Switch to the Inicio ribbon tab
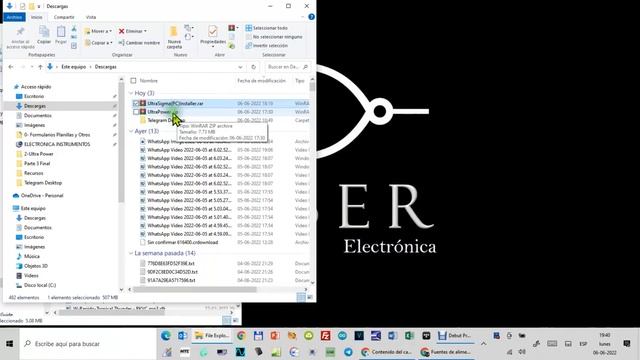This screenshot has height=360, width=640. pyautogui.click(x=37, y=17)
